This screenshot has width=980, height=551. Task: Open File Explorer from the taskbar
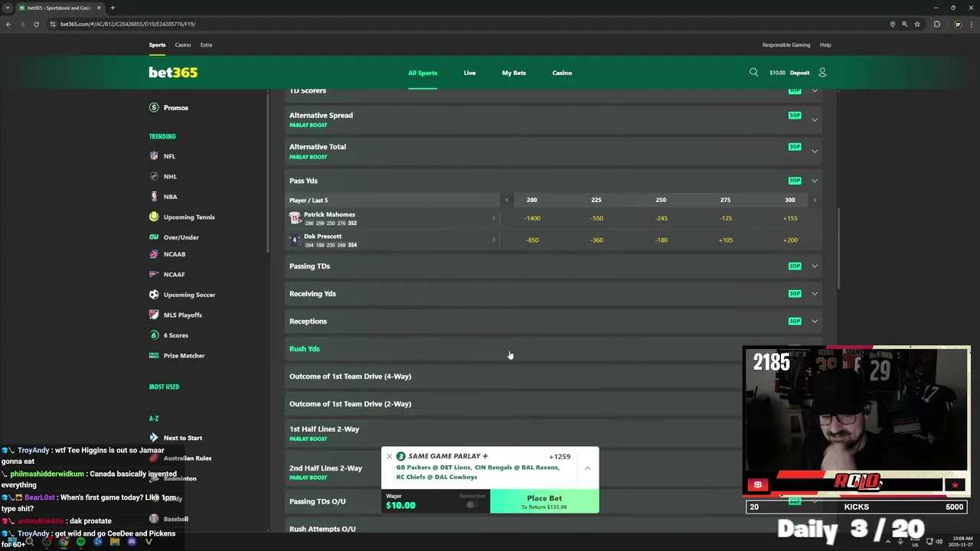pos(115,542)
